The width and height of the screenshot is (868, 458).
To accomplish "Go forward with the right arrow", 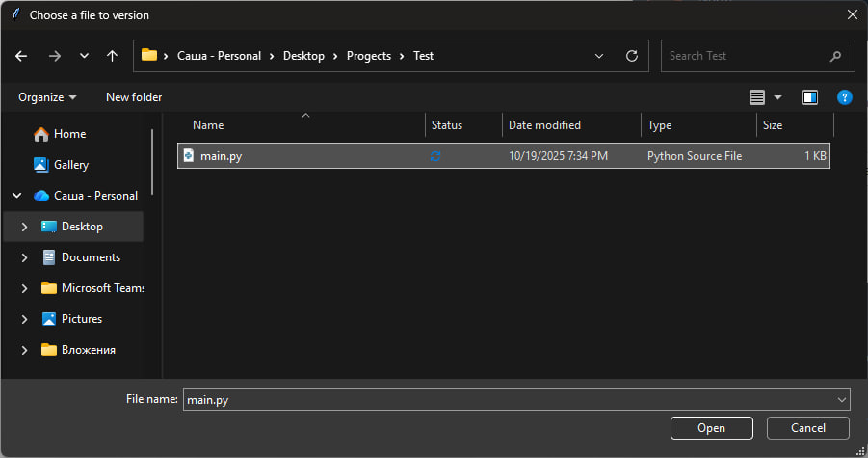I will pos(54,56).
